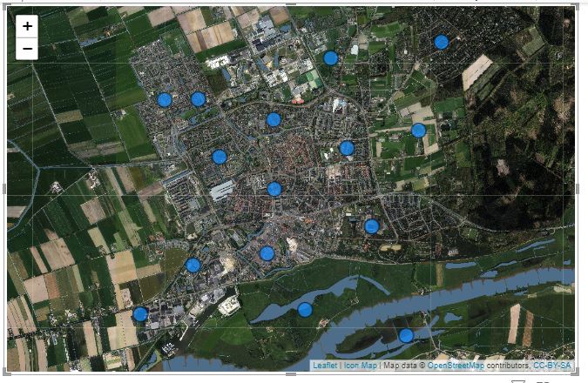Click the marker directly north of the city-center marker
The image size is (588, 383).
274,119
